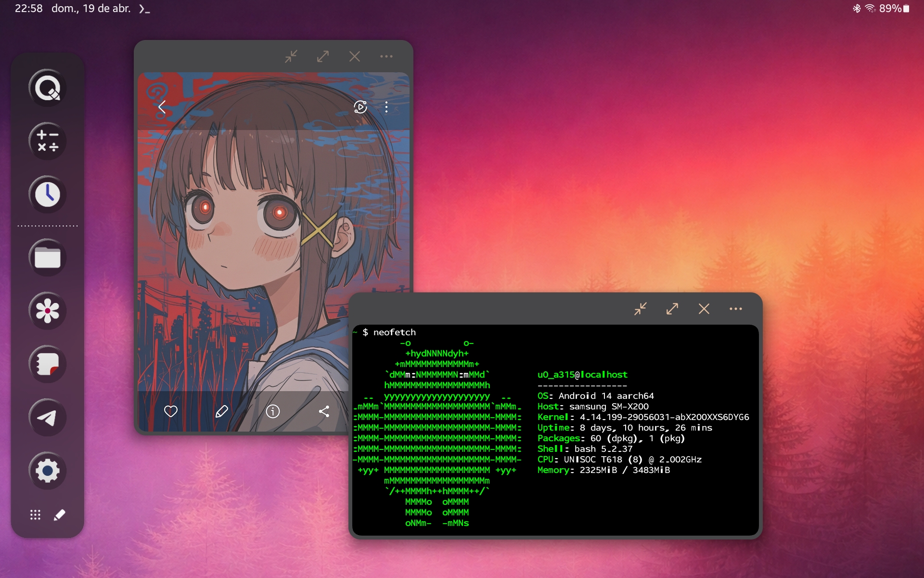This screenshot has width=924, height=578.
Task: Open terminal window's three-dot options menu
Action: tap(735, 309)
